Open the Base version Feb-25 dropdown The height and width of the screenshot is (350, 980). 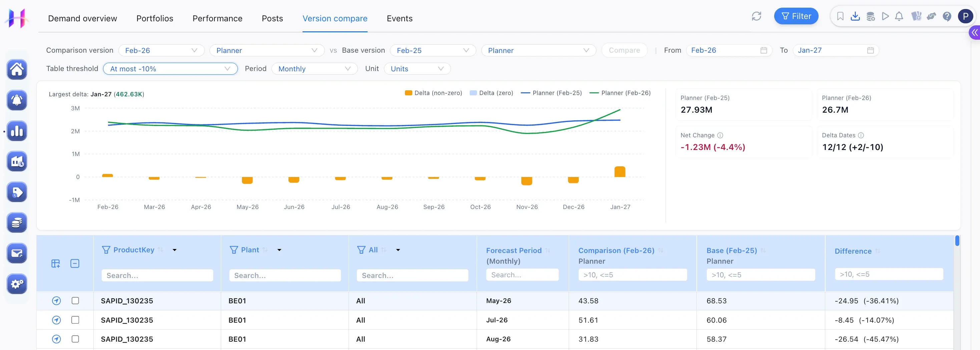[x=433, y=51]
